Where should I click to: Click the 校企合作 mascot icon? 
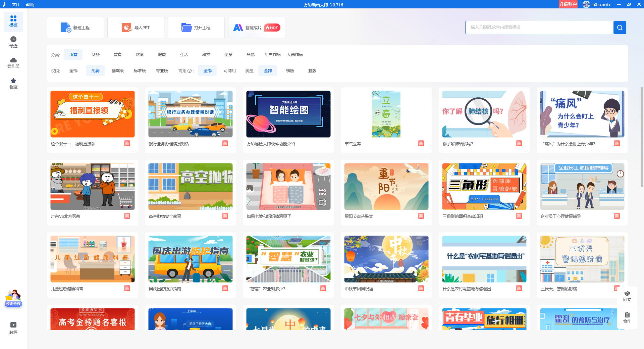[13, 298]
